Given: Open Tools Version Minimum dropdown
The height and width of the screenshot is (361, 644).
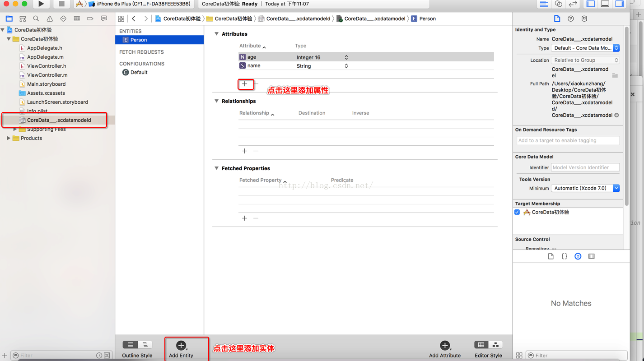Looking at the screenshot, I should pos(585,188).
